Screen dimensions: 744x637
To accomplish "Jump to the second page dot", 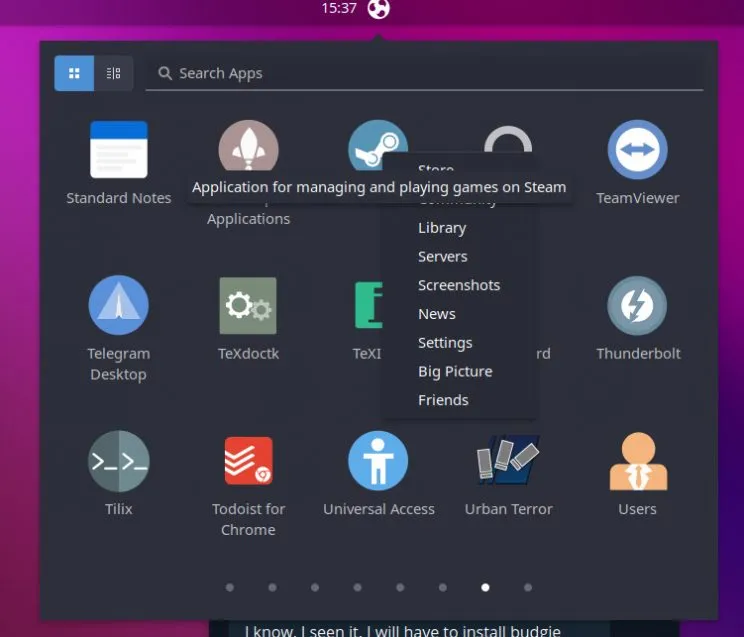I will [272, 588].
